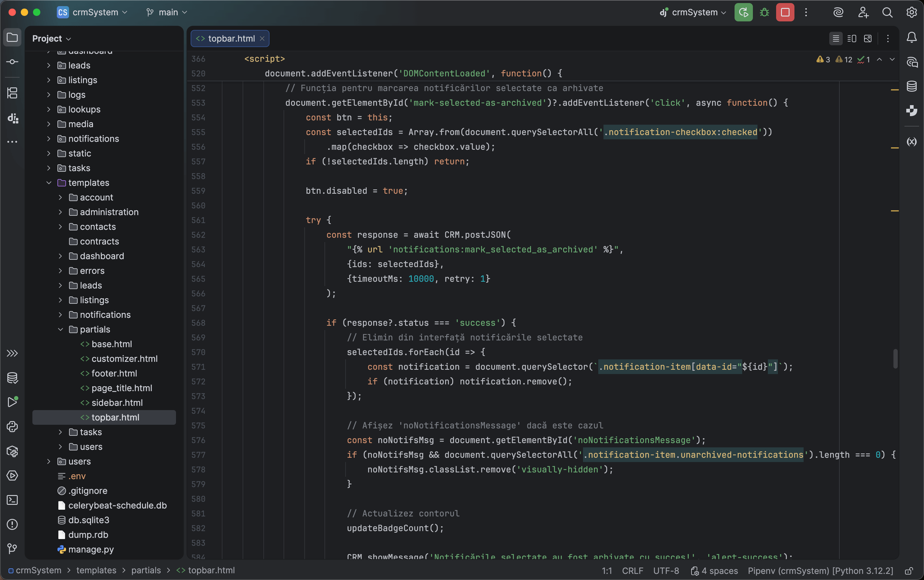Image resolution: width=924 pixels, height=580 pixels.
Task: Open the Structure tool window
Action: [x=12, y=92]
